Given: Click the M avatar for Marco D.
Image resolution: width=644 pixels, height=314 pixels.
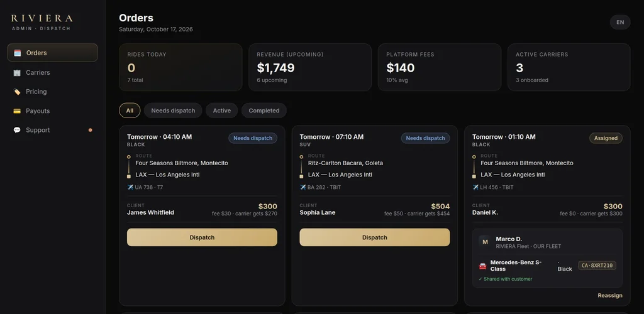Looking at the screenshot, I should [485, 242].
